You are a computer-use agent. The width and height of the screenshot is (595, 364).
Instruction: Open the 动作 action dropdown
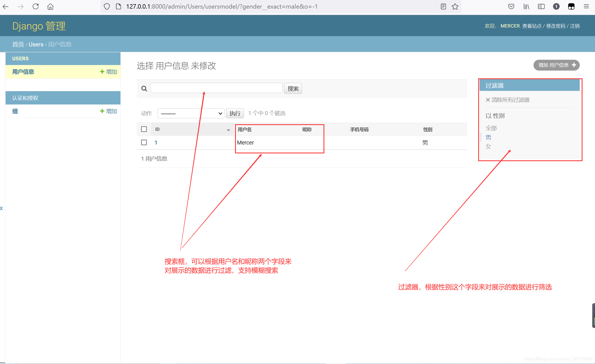[x=191, y=113]
